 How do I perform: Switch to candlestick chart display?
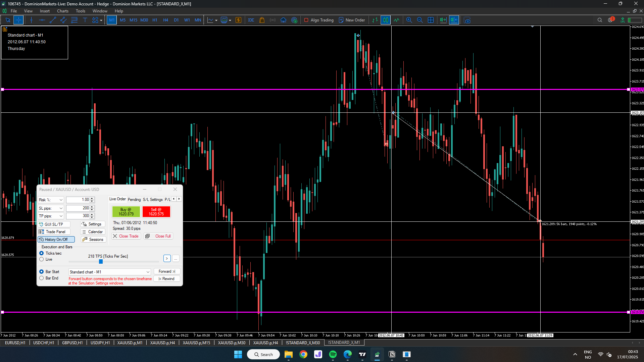pos(386,20)
